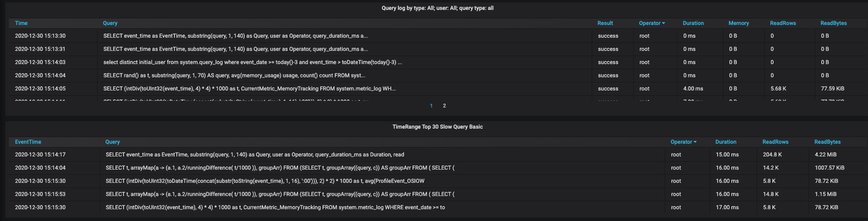Click sort arrow beside Operator in query log table
This screenshot has width=868, height=221.
pyautogui.click(x=663, y=23)
